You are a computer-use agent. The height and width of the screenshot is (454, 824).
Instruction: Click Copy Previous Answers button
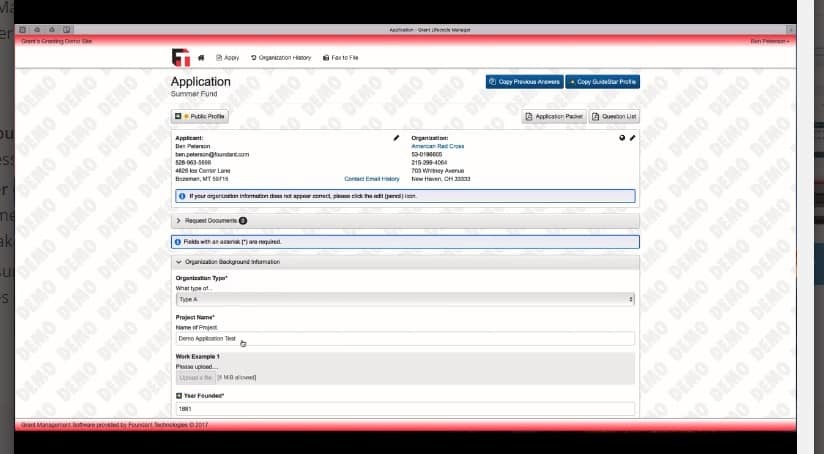[523, 82]
